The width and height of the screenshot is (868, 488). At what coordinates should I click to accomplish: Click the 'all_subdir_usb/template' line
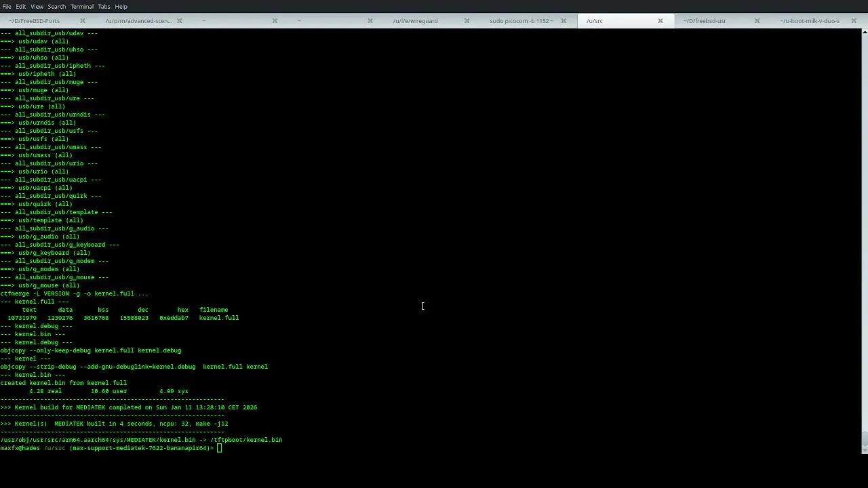click(x=56, y=212)
